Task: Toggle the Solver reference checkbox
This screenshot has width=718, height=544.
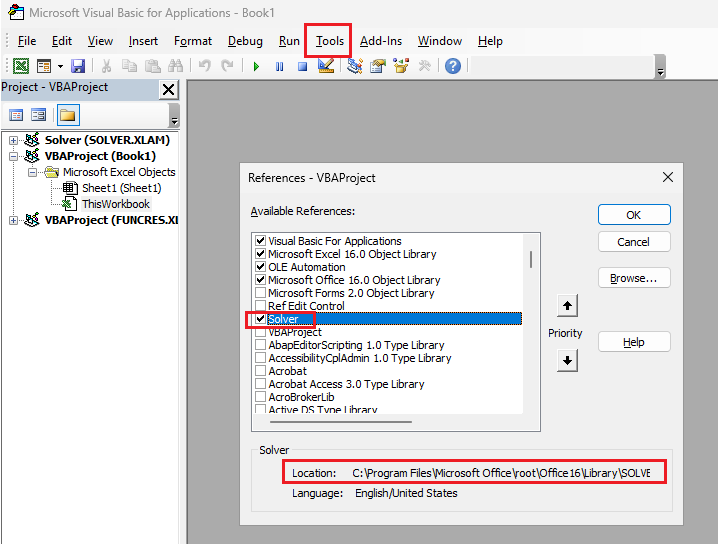Action: tap(261, 319)
